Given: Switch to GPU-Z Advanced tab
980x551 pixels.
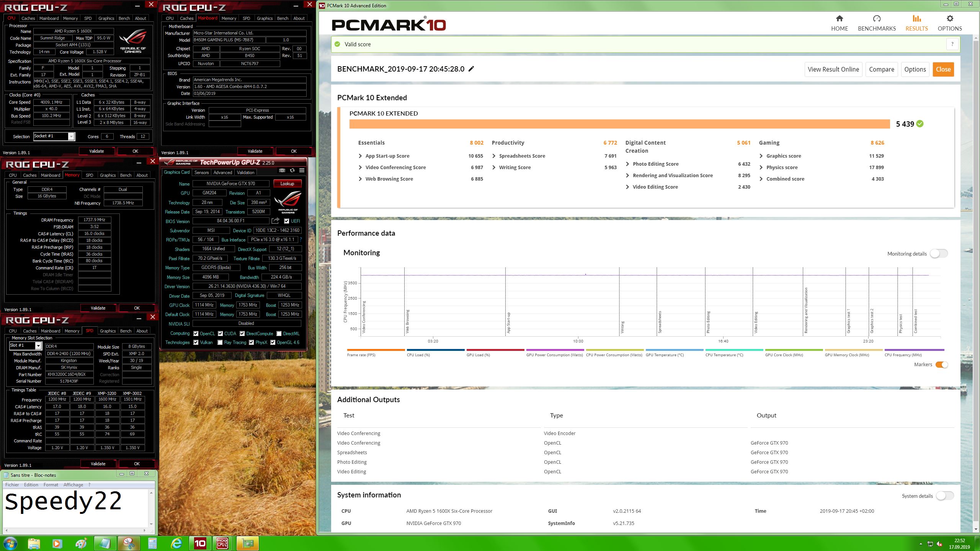Looking at the screenshot, I should coord(222,172).
